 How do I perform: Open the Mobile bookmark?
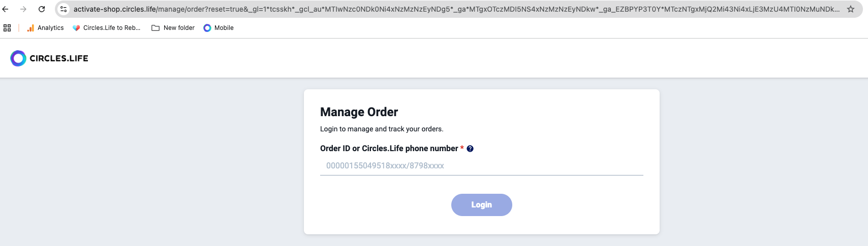(x=219, y=28)
